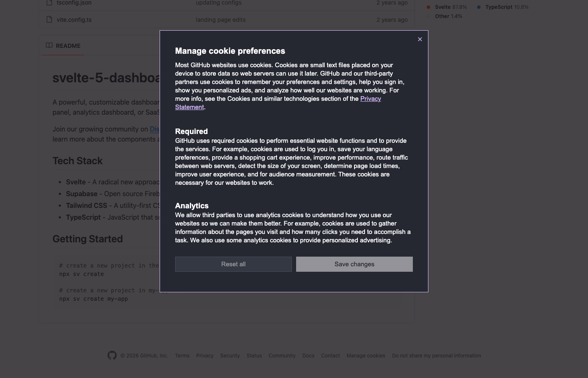Open the Terms footer link
588x378 pixels.
point(182,355)
